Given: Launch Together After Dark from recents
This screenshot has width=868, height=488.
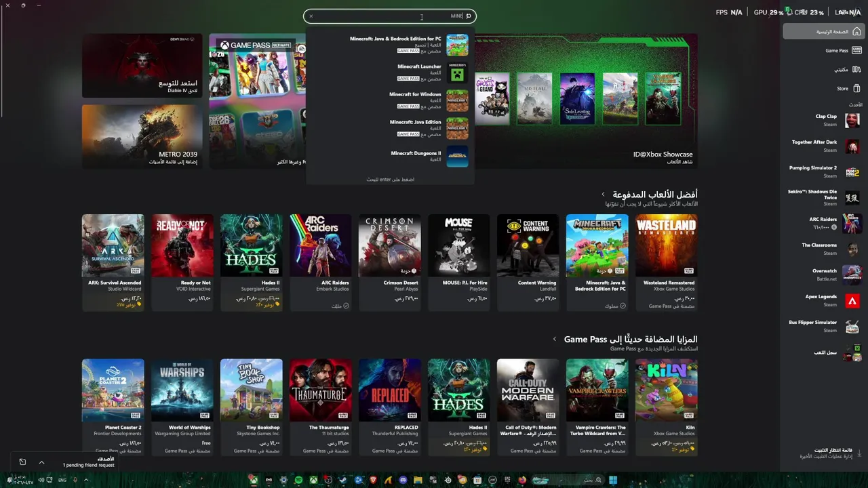Looking at the screenshot, I should click(x=823, y=146).
